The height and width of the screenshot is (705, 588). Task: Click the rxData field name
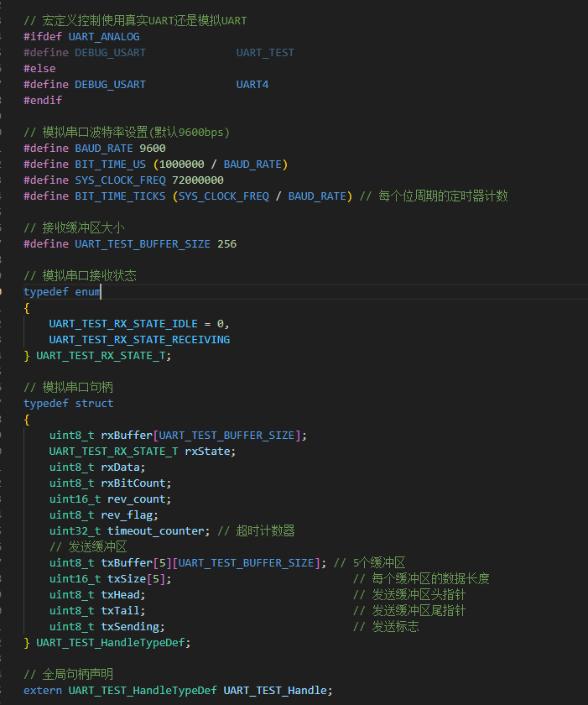pos(120,467)
